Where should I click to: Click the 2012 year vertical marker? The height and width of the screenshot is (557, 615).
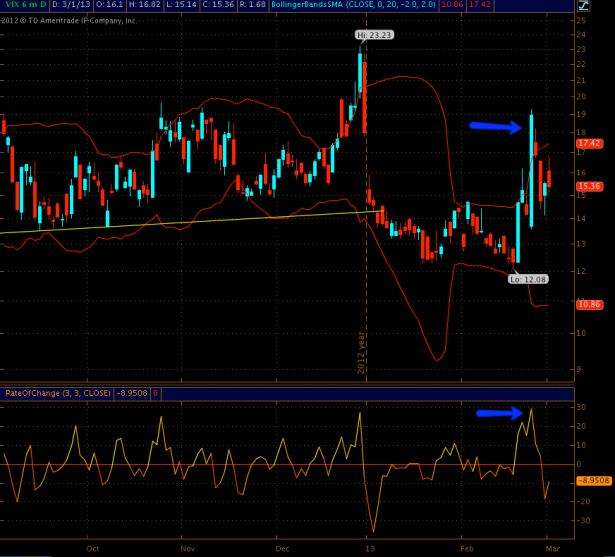tap(364, 355)
